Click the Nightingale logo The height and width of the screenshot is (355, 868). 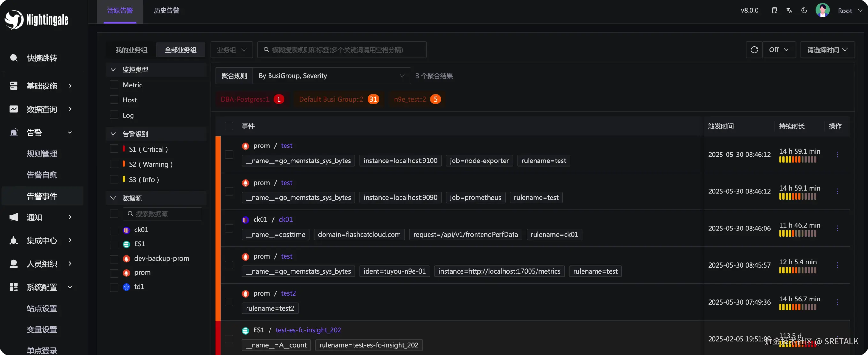(36, 19)
